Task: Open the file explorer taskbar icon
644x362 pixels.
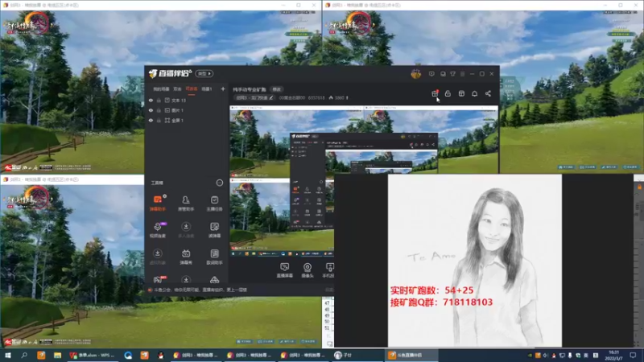Action: coord(57,355)
